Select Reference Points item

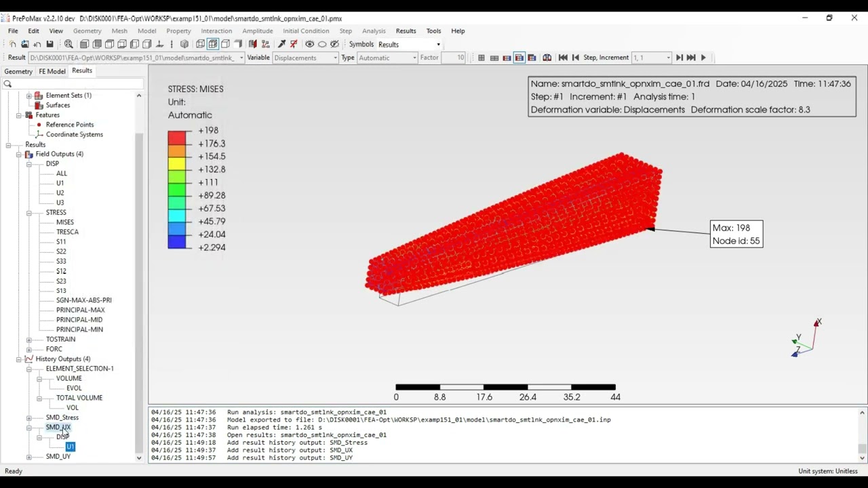click(x=70, y=125)
